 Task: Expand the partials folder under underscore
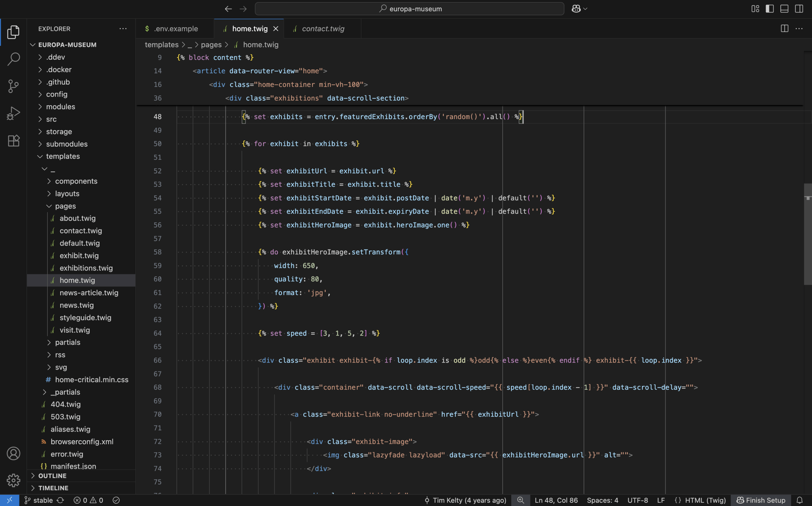[x=67, y=342]
